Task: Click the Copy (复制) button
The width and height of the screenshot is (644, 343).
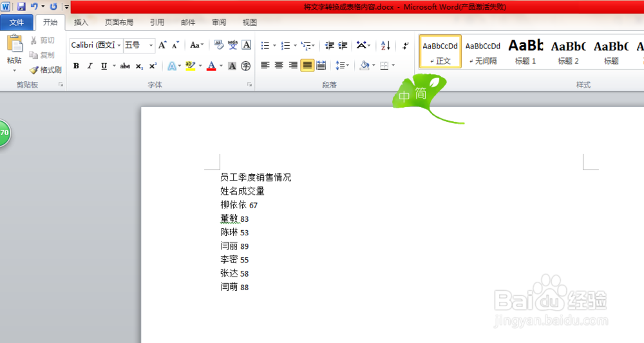Action: pos(42,55)
